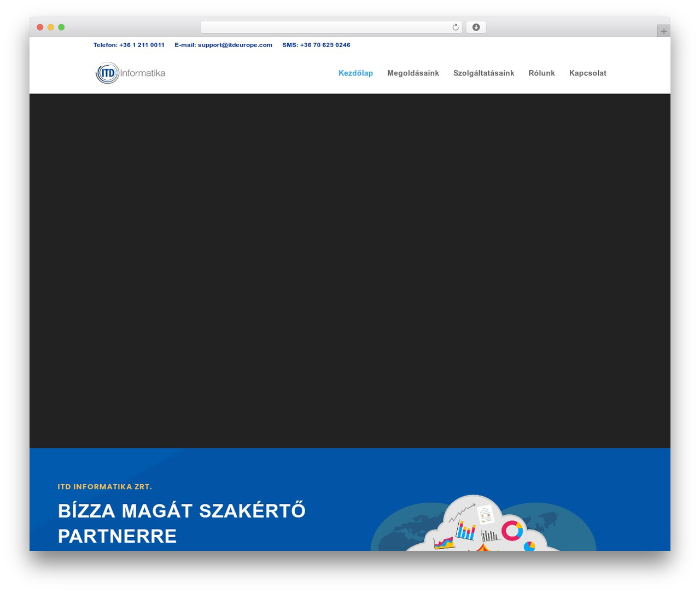Click the ITD INFORMATIKA ZRT. subtitle
This screenshot has height=593, width=700.
(105, 487)
